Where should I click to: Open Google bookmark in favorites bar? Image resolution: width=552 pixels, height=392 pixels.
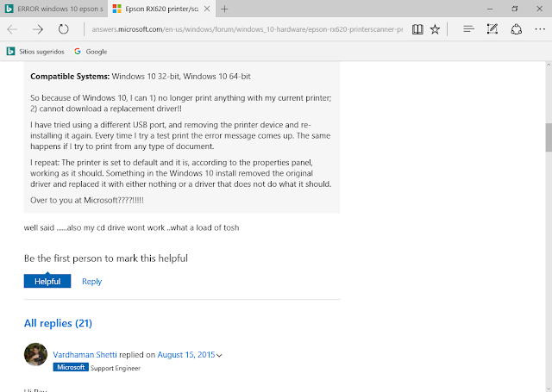[x=91, y=52]
